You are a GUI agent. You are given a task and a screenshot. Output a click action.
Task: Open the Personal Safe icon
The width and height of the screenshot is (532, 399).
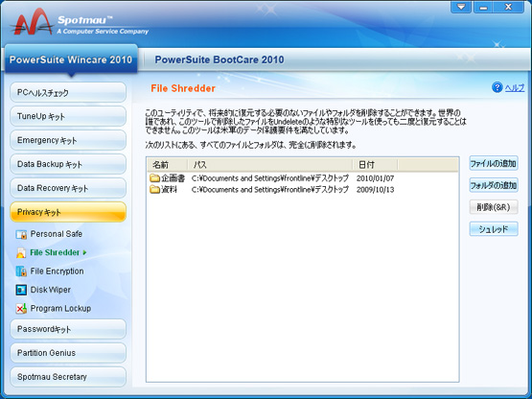click(x=21, y=234)
